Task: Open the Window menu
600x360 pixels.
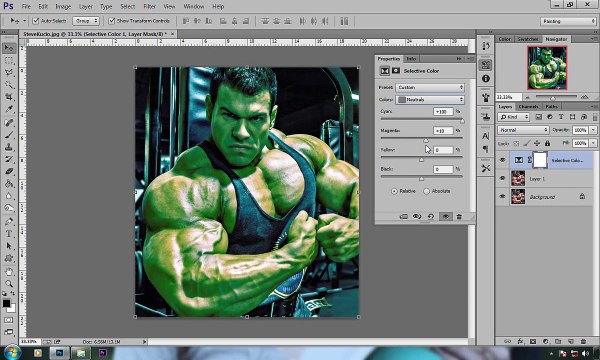Action: (x=194, y=7)
